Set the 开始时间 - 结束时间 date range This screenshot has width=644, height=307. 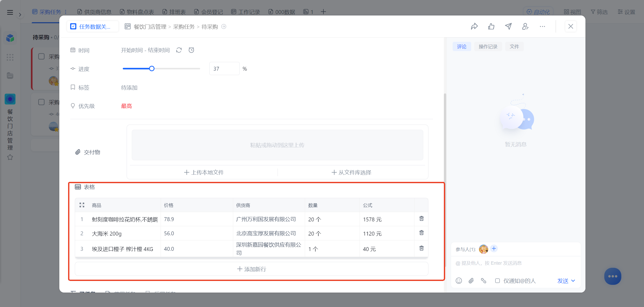(145, 50)
